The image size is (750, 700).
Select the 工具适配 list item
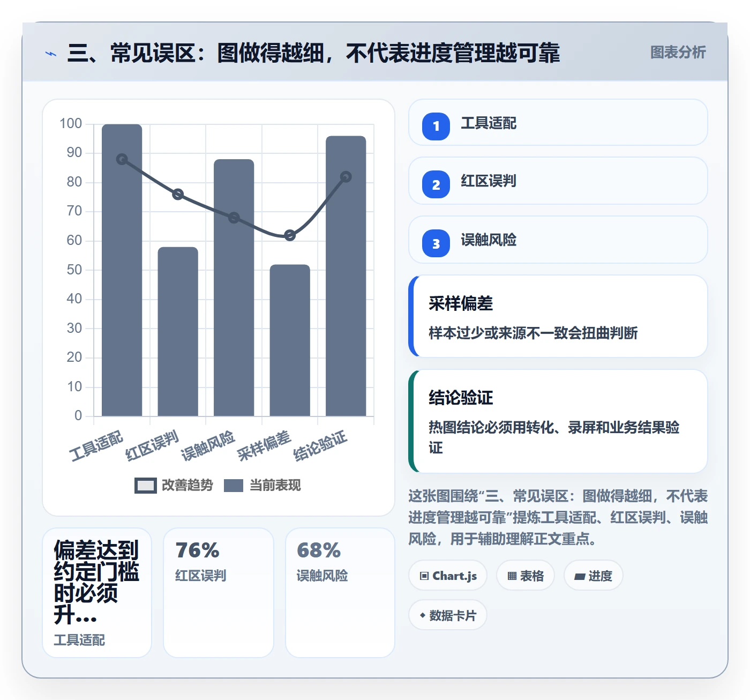click(x=558, y=122)
